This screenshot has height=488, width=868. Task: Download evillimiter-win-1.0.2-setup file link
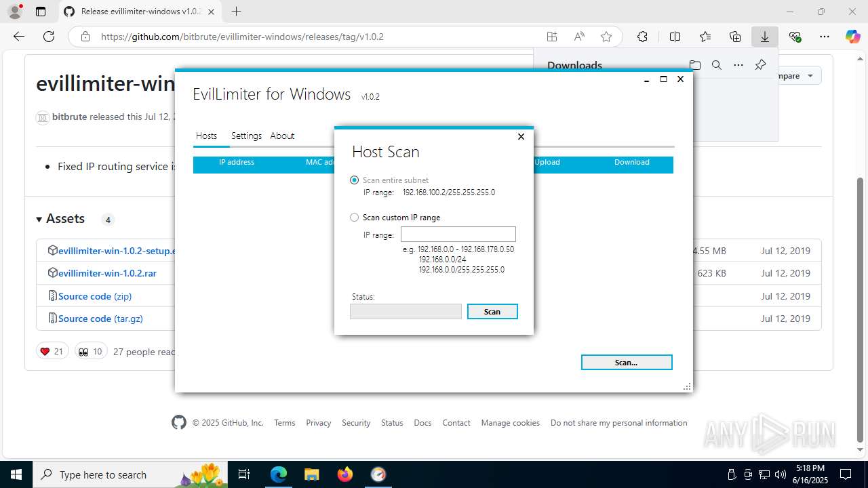pos(117,251)
